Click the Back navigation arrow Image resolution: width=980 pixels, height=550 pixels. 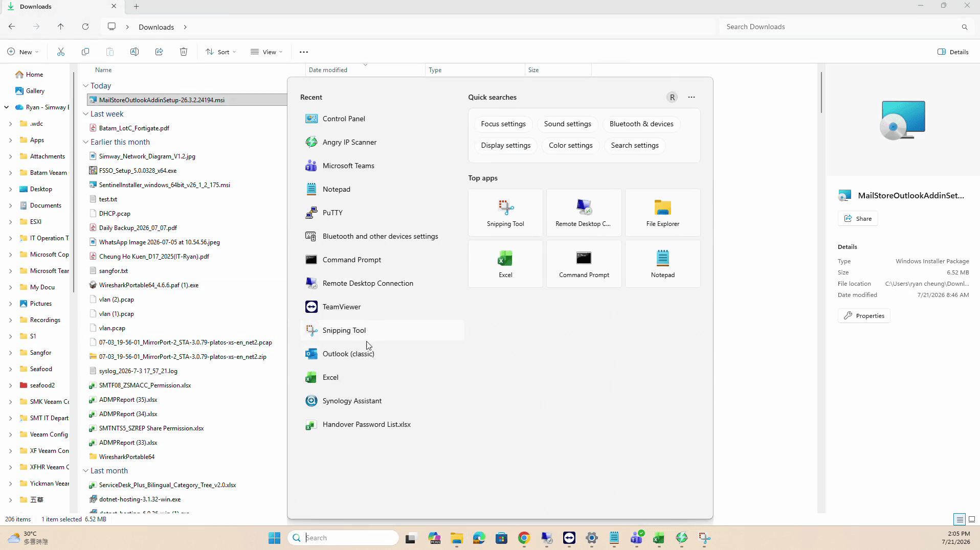point(12,27)
